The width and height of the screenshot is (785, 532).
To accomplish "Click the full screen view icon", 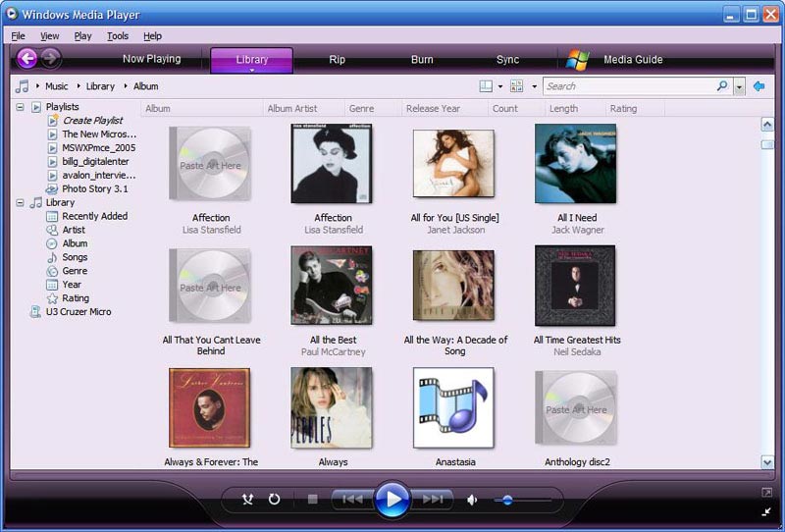I will click(x=766, y=493).
